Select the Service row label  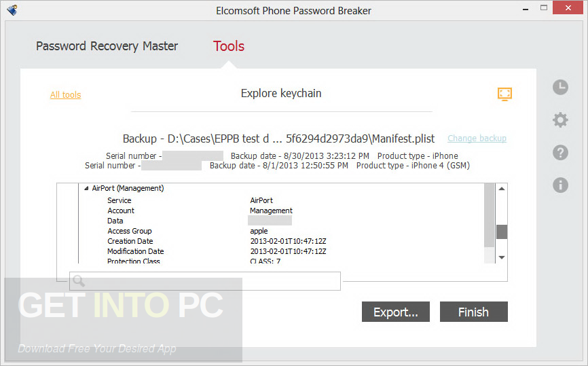pos(120,200)
